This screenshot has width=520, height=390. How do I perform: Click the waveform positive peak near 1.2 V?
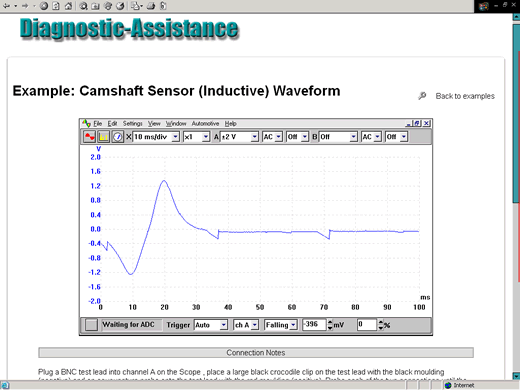(x=164, y=181)
